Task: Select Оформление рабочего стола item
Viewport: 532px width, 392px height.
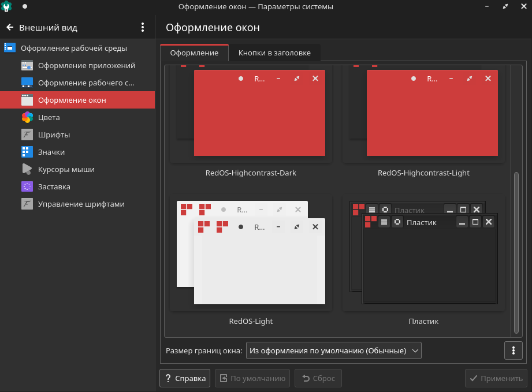Action: pyautogui.click(x=85, y=83)
